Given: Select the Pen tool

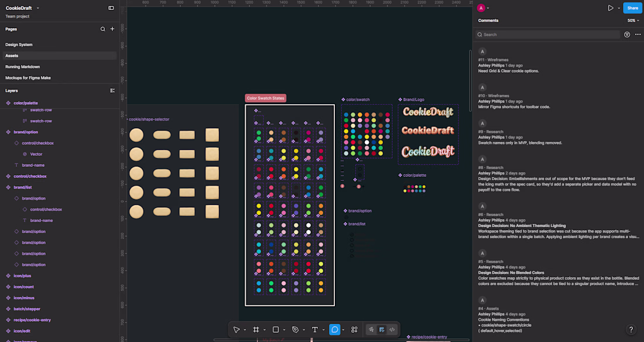Looking at the screenshot, I should (295, 330).
